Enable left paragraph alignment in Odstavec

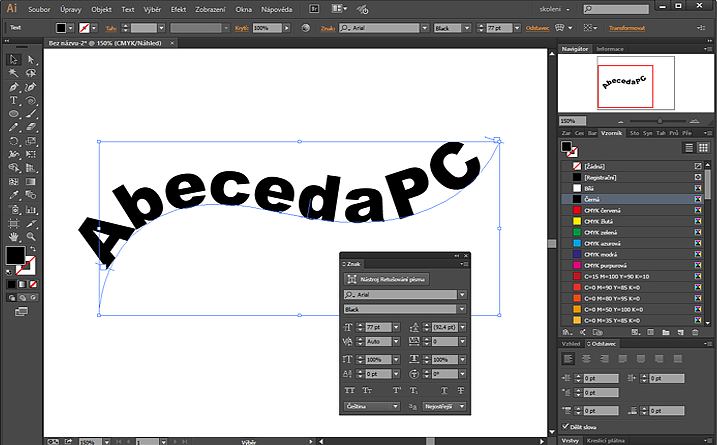click(x=568, y=359)
